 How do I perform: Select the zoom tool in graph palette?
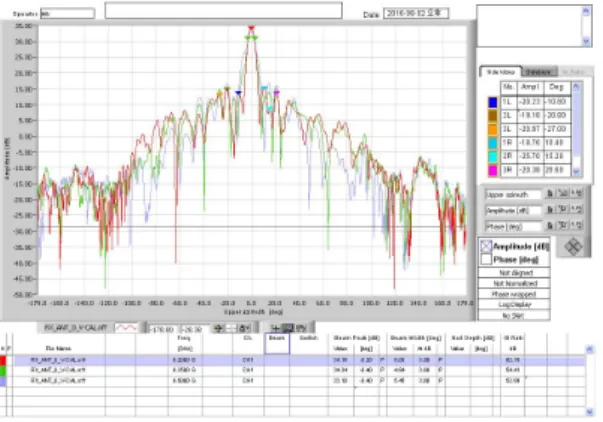(x=288, y=328)
